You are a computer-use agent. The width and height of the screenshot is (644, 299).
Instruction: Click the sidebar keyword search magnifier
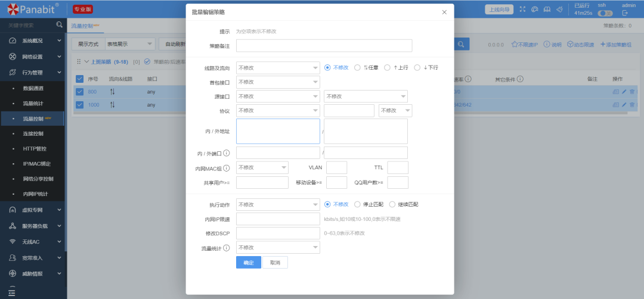(x=59, y=25)
